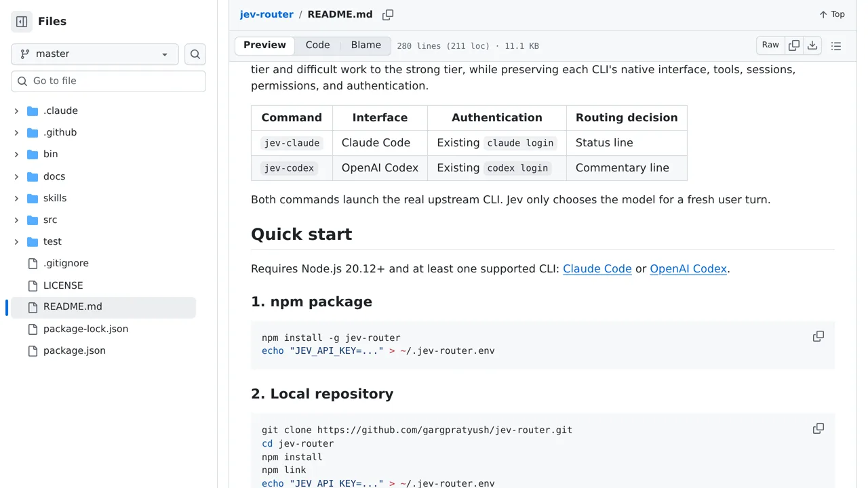Screen dimensions: 868x488
Task: Click the Quick start heading
Action: (301, 235)
